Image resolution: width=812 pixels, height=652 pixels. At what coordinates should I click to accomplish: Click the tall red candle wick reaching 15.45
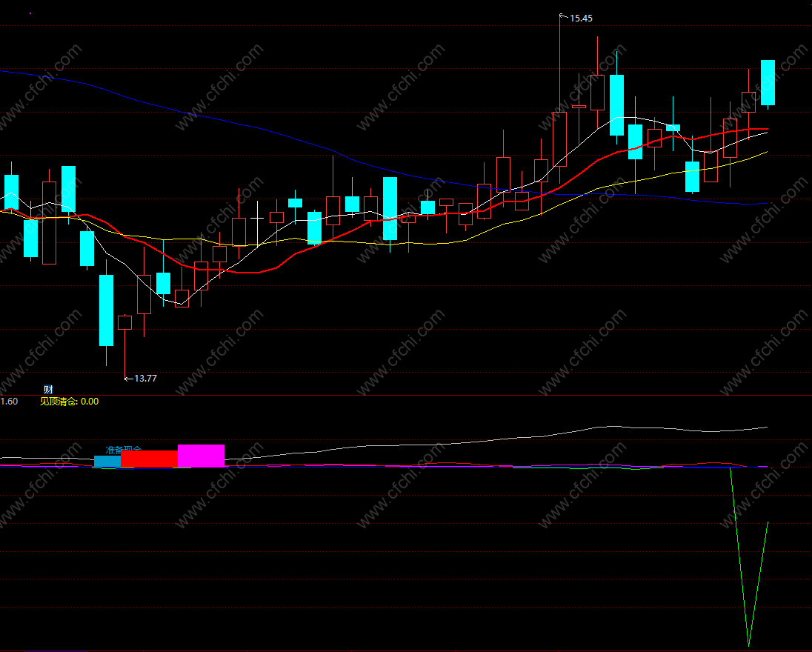560,62
